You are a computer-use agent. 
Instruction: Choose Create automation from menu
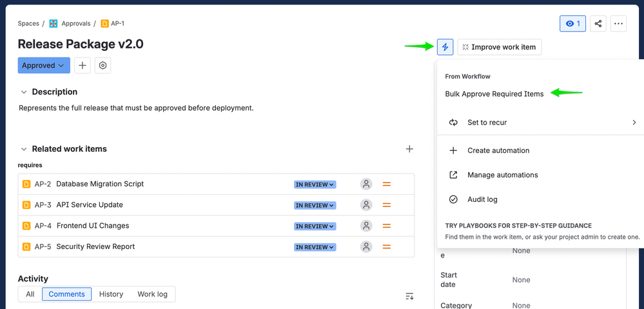point(498,150)
